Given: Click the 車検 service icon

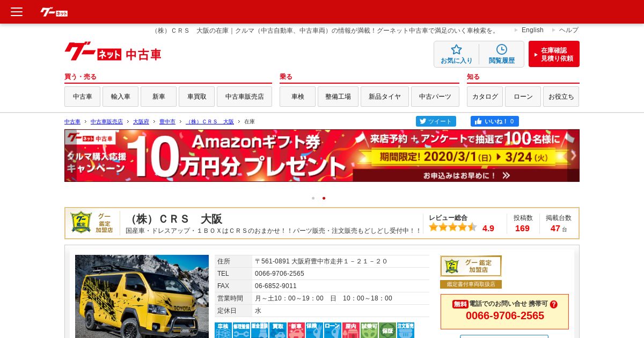Looking at the screenshot, I should click(223, 330).
